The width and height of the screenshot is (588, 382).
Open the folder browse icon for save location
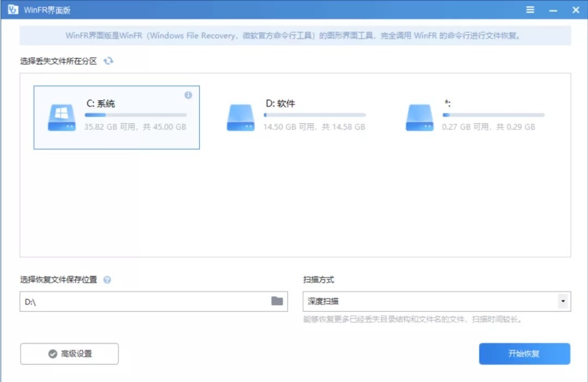click(x=277, y=301)
